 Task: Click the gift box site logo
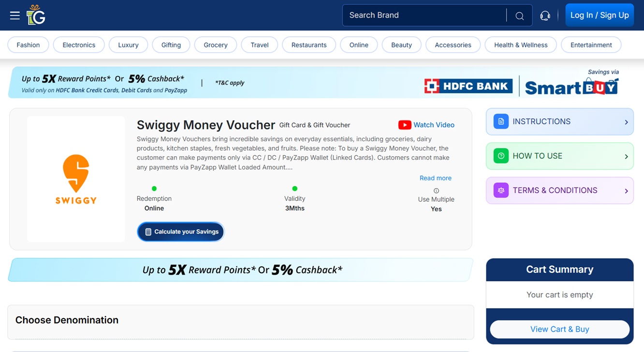[36, 15]
